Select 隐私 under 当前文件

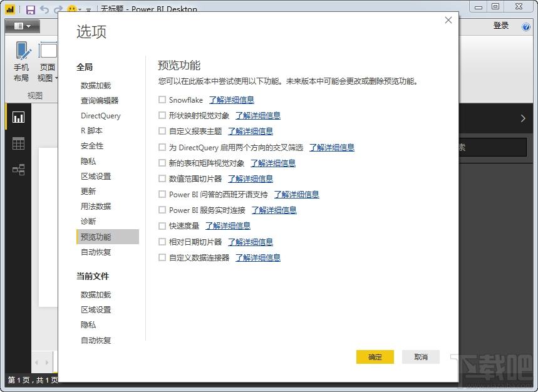coord(88,324)
